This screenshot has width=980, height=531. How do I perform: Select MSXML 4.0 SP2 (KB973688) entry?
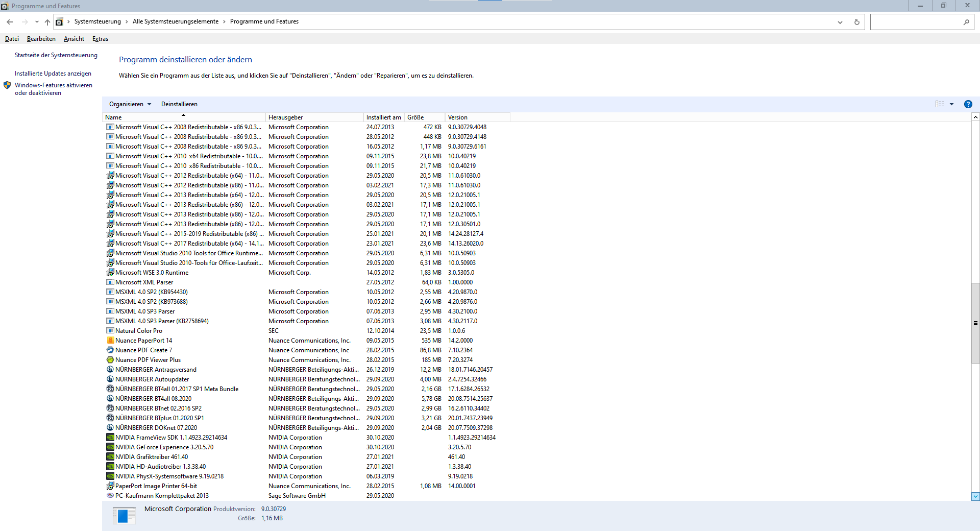point(307,302)
